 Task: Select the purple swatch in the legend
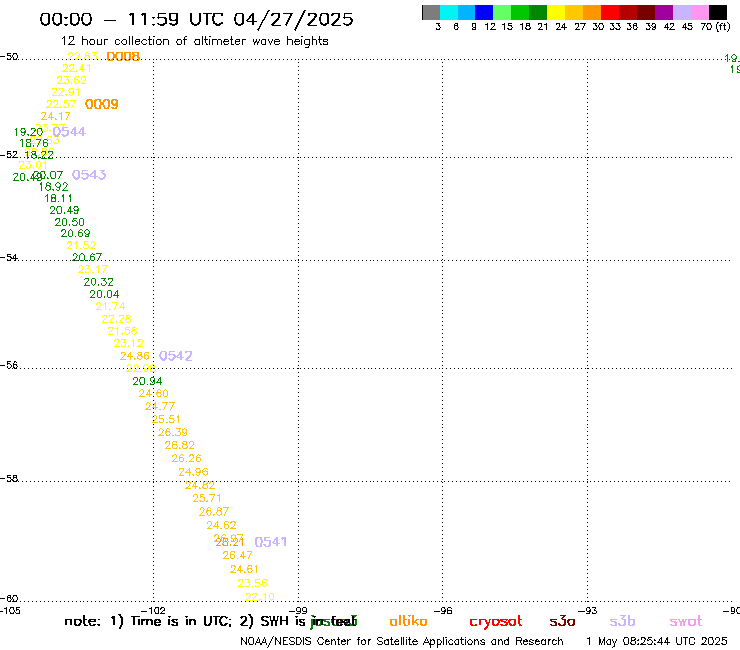pyautogui.click(x=664, y=12)
